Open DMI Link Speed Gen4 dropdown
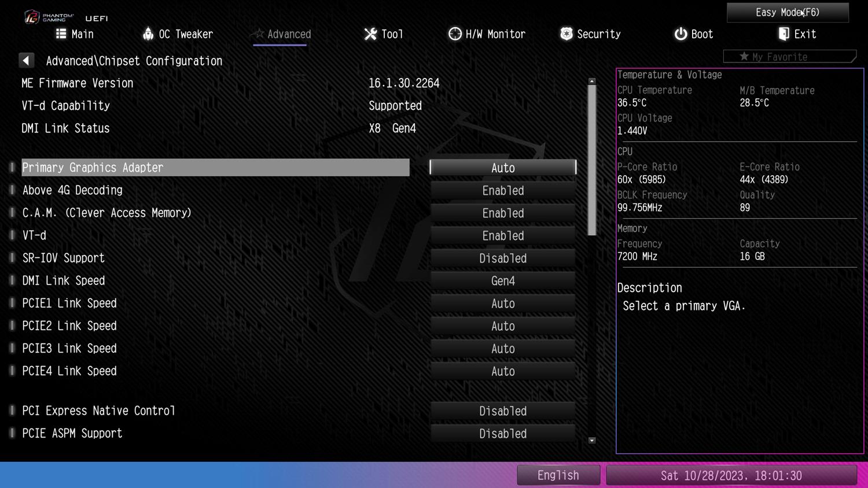Screen dimensions: 868x488 pos(503,281)
